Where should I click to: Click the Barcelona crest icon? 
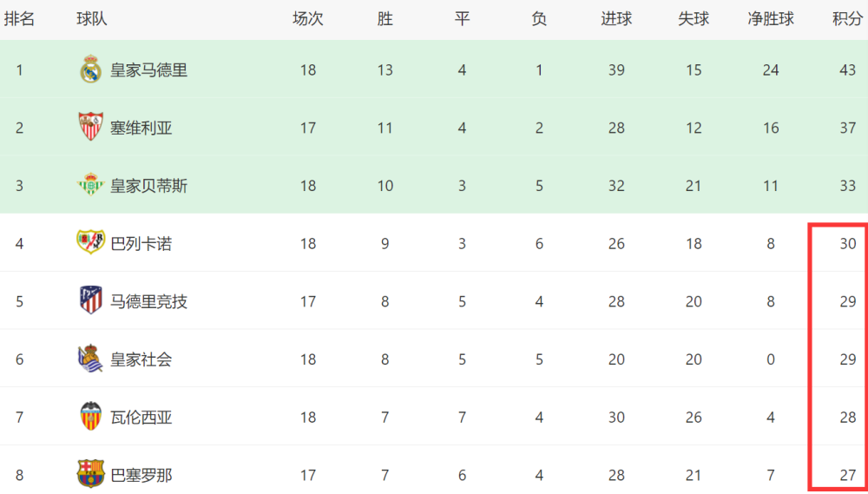(x=90, y=473)
